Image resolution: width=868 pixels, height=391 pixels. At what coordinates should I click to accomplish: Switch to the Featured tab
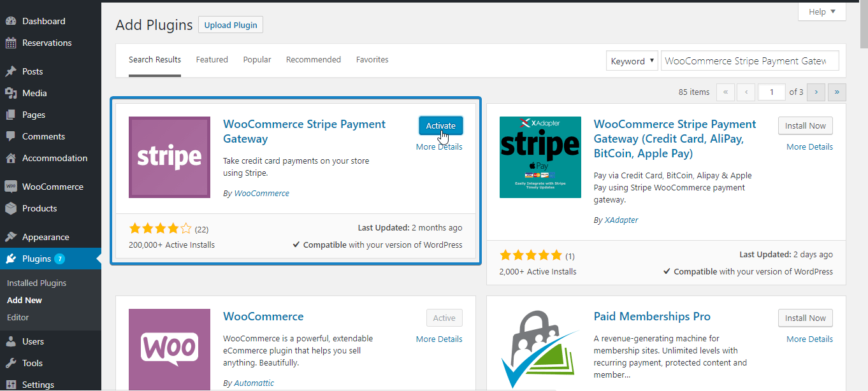212,60
